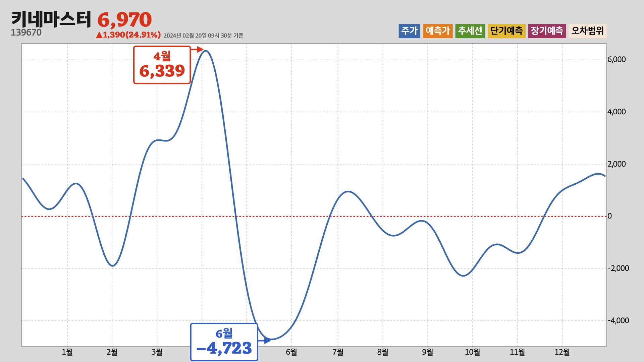This screenshot has height=362, width=644.
Task: Click the 3월 x-axis label
Action: 157,352
